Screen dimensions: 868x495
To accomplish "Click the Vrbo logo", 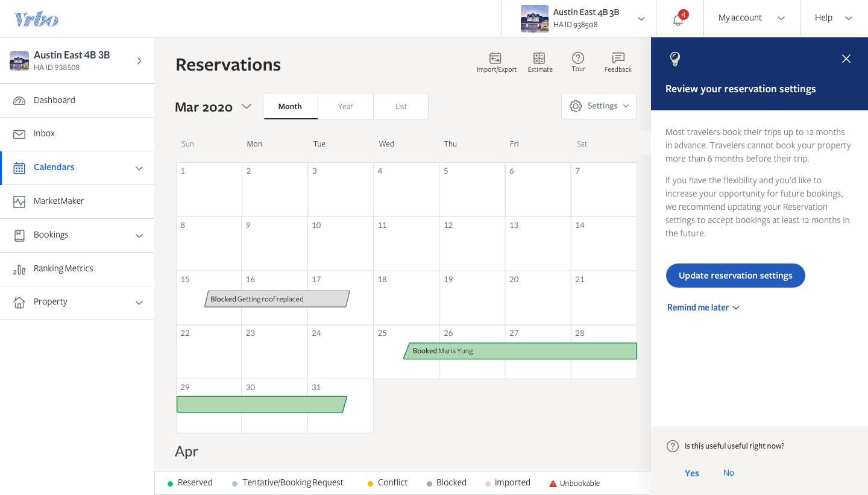I will (37, 19).
